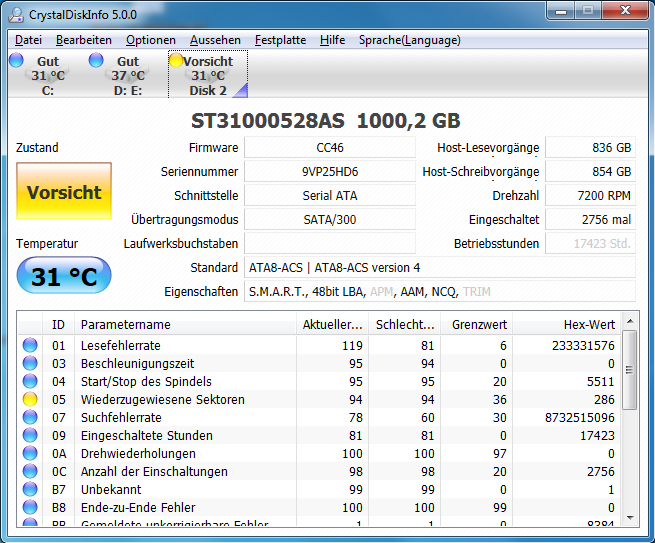The image size is (655, 543).
Task: Click the Standard field ATA8-ACS
Action: (x=440, y=268)
